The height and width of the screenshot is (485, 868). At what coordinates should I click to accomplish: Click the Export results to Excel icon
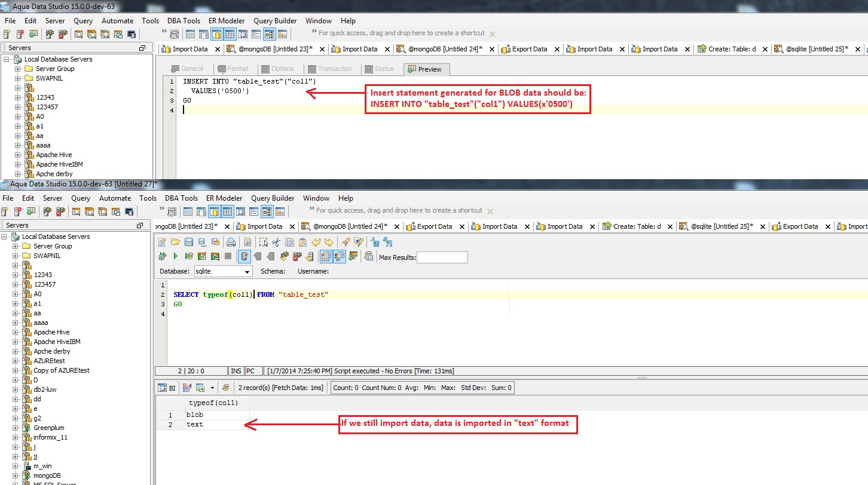[x=200, y=388]
